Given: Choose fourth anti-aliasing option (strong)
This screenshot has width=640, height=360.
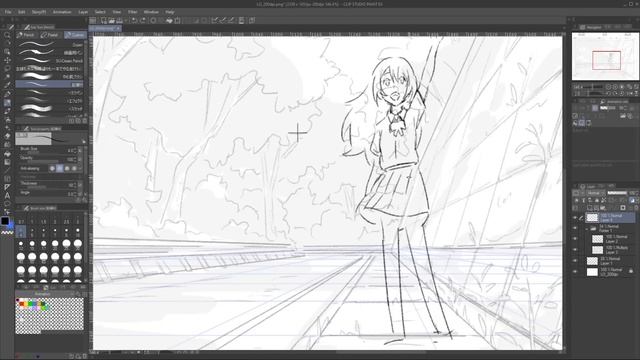Looking at the screenshot, I should (x=74, y=168).
